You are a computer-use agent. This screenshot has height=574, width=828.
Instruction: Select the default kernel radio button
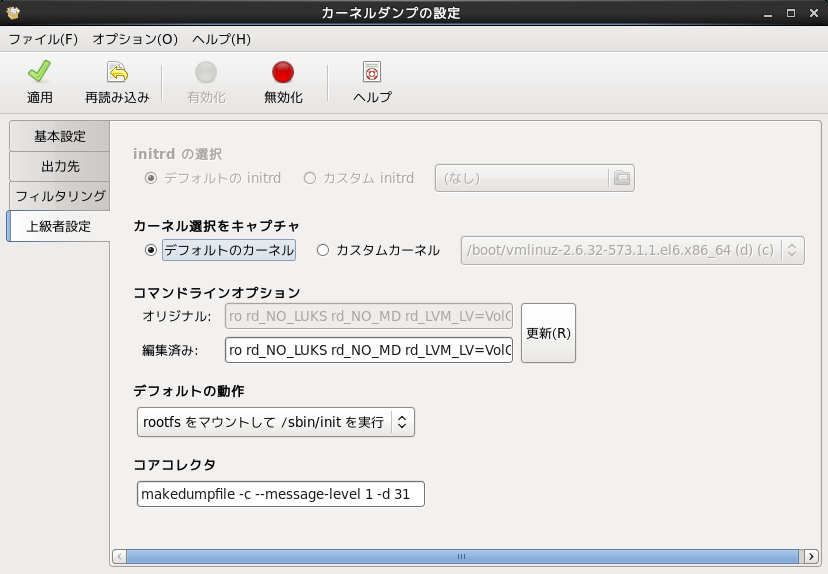point(152,250)
